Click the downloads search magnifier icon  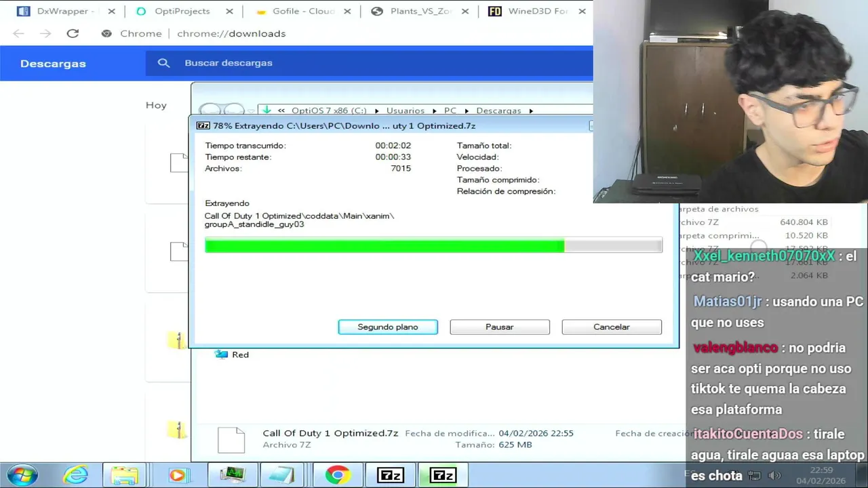[163, 63]
